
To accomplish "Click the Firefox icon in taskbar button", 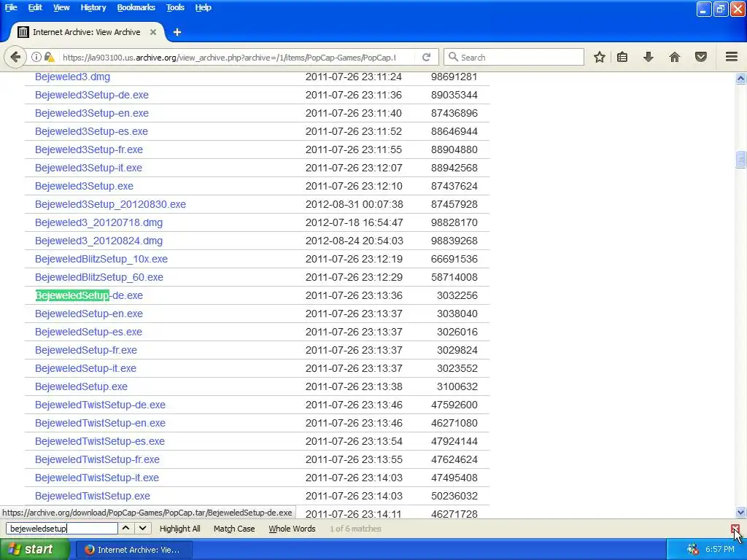I will pyautogui.click(x=90, y=550).
